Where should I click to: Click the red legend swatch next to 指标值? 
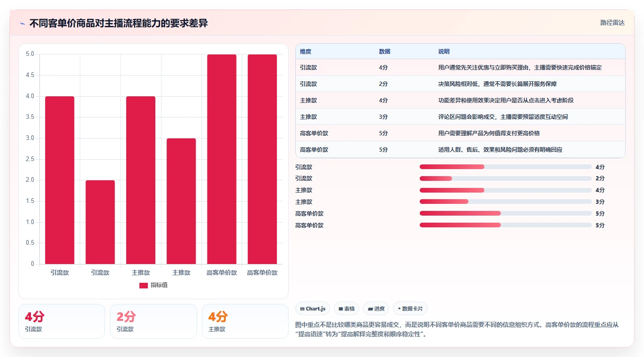point(144,286)
